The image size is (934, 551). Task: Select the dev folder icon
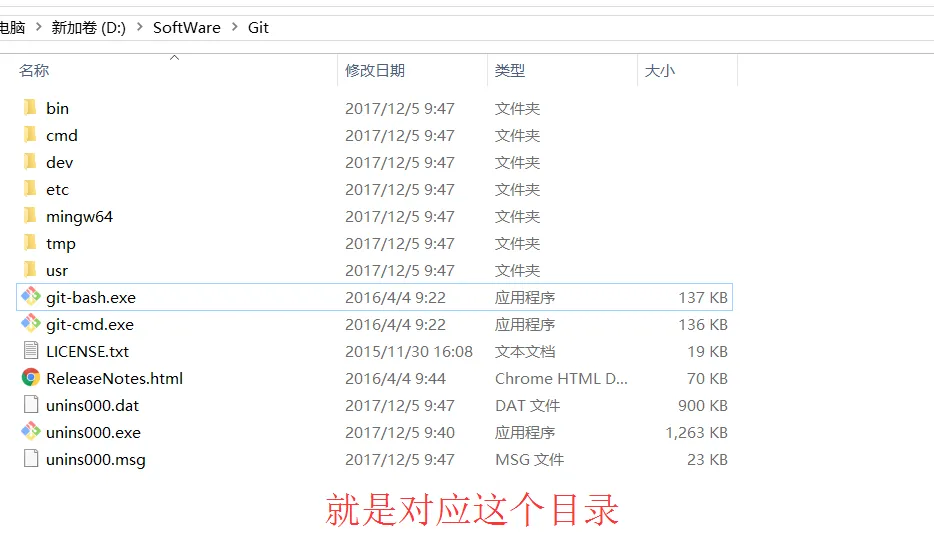[30, 161]
